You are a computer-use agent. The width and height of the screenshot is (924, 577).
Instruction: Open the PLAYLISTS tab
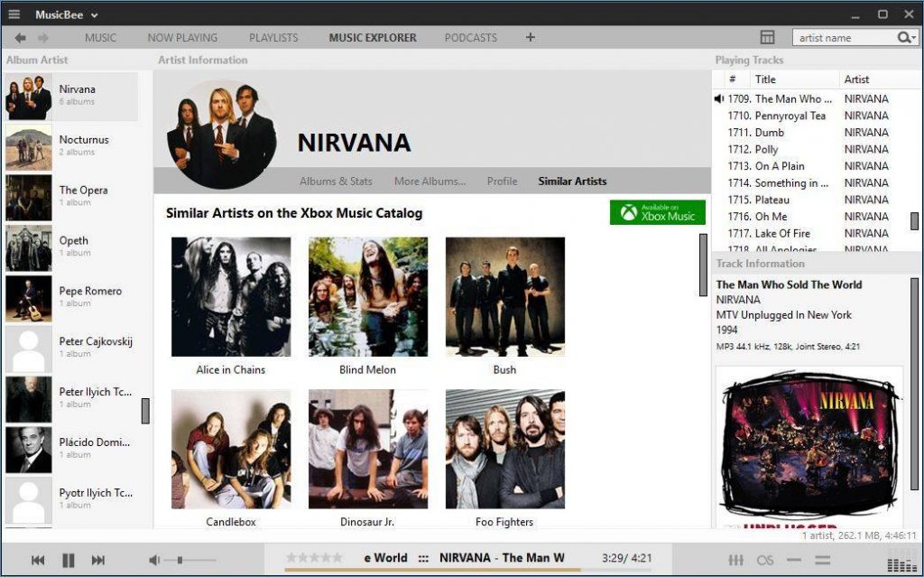[273, 38]
